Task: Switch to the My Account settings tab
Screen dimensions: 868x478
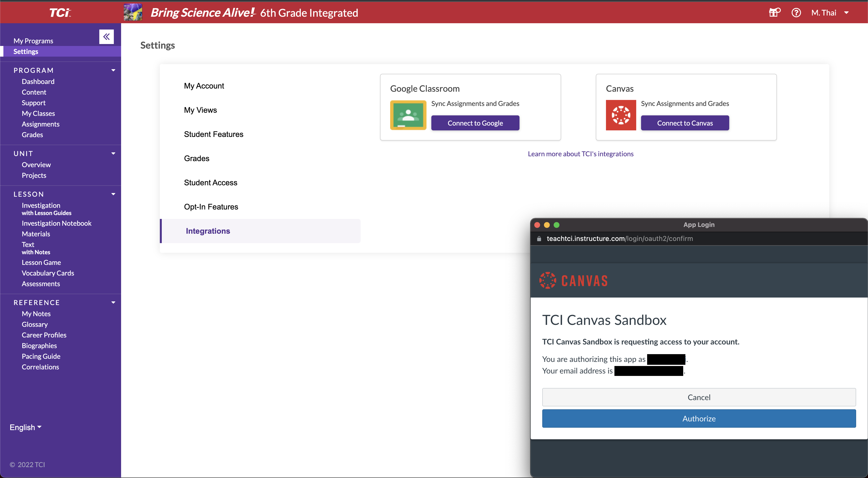Action: click(204, 86)
